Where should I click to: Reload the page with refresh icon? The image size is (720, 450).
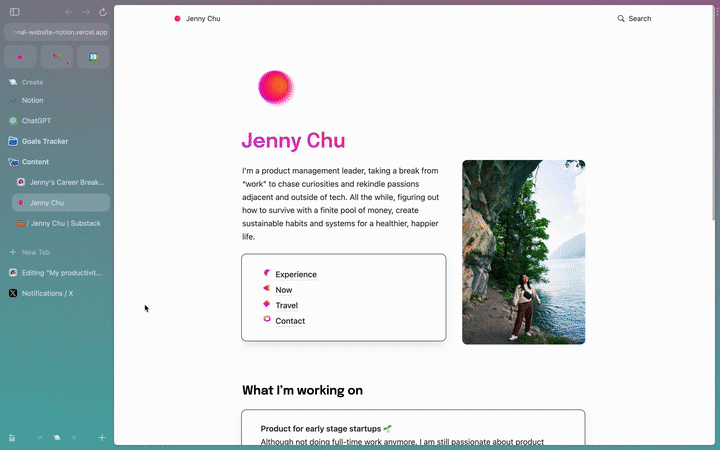click(x=103, y=12)
